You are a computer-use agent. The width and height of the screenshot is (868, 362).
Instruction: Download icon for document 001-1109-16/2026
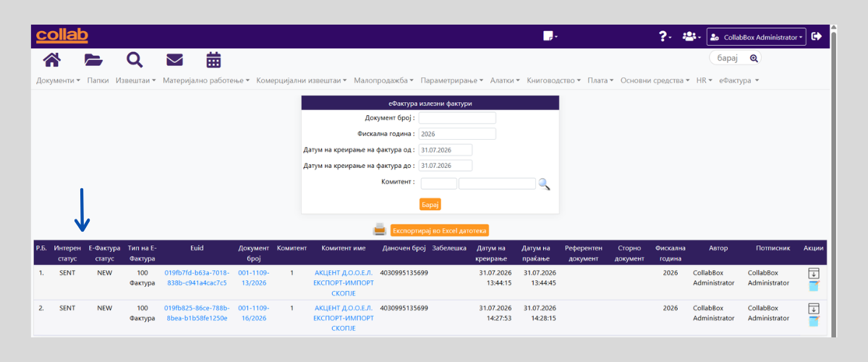tap(814, 308)
